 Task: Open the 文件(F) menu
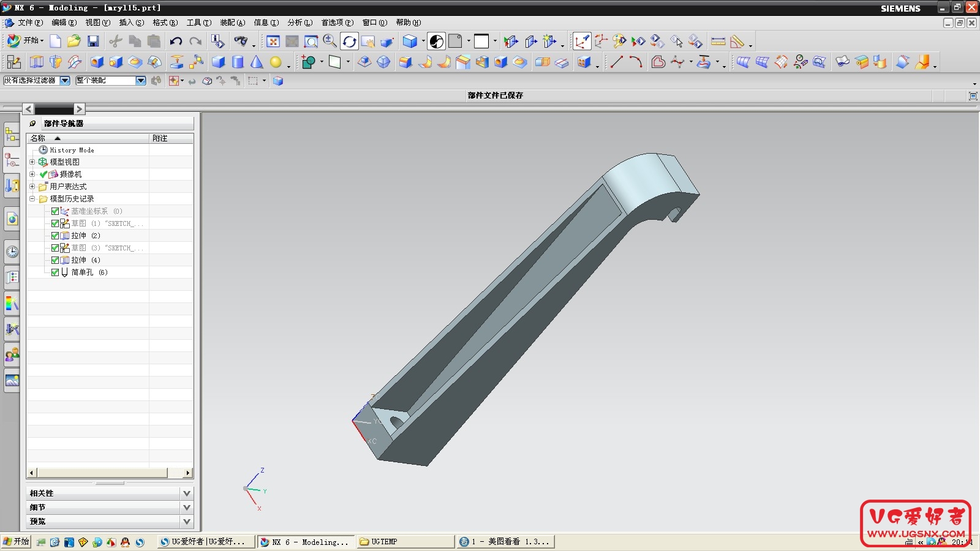click(x=30, y=23)
